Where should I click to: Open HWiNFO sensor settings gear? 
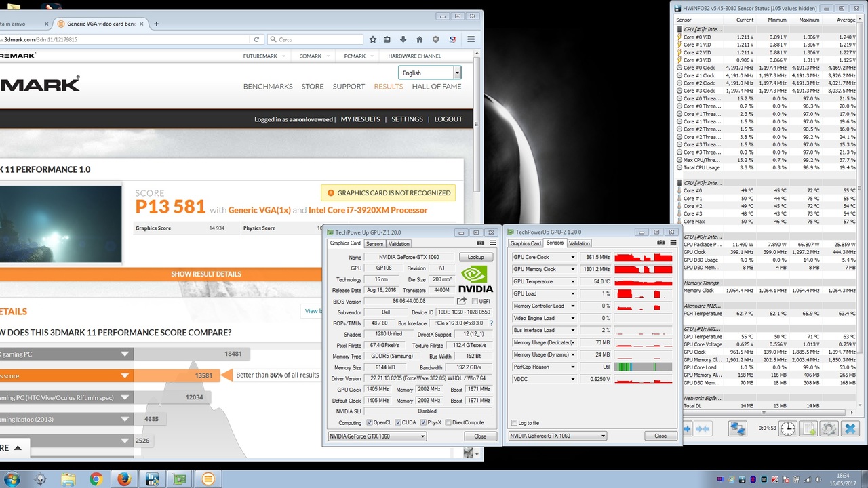pos(829,428)
